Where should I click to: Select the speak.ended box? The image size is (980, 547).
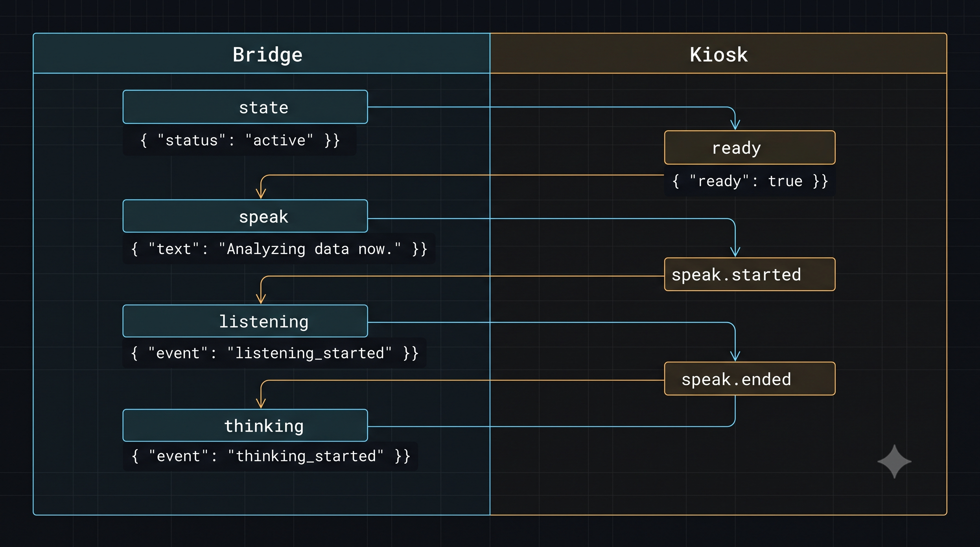point(750,379)
